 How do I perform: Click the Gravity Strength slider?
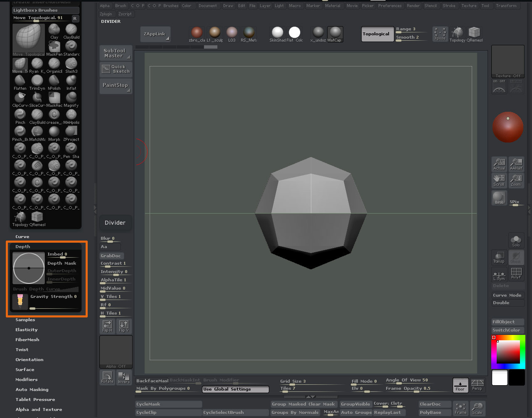click(x=54, y=308)
